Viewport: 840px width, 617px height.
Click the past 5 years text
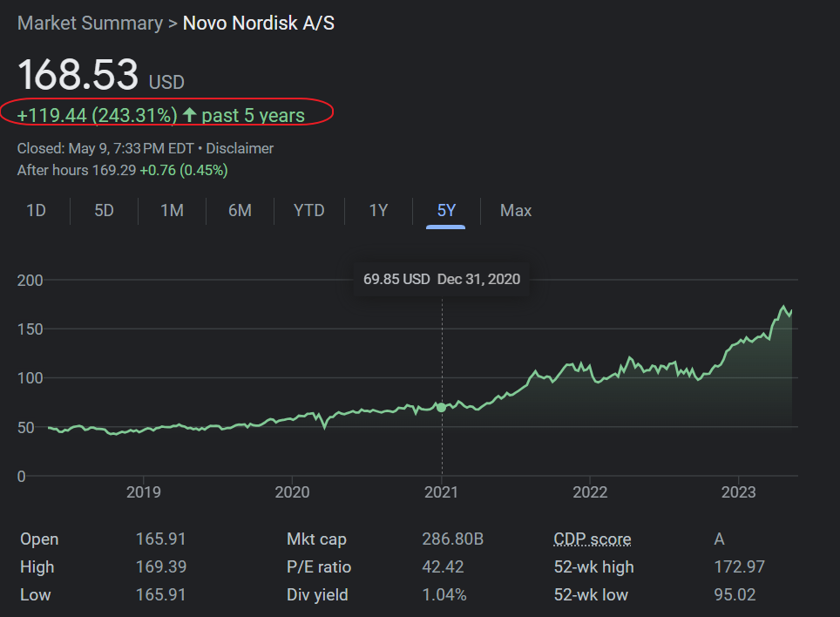click(254, 115)
